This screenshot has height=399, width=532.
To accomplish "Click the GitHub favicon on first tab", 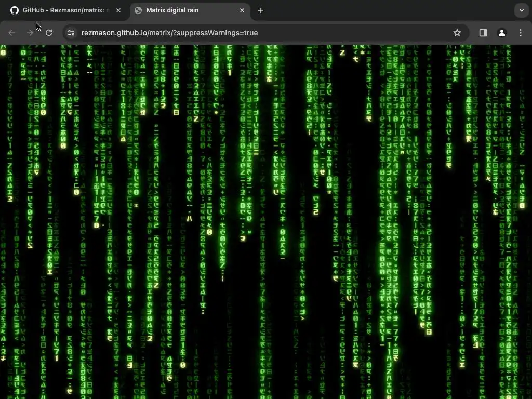I will pos(14,10).
